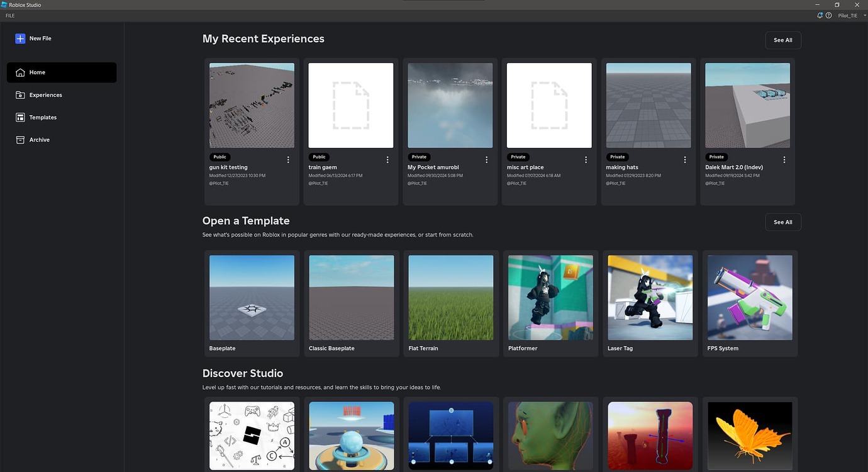Click the butterfly tutorial thumbnail in Discover Studio
Screen dimensions: 868x472
tap(749, 435)
